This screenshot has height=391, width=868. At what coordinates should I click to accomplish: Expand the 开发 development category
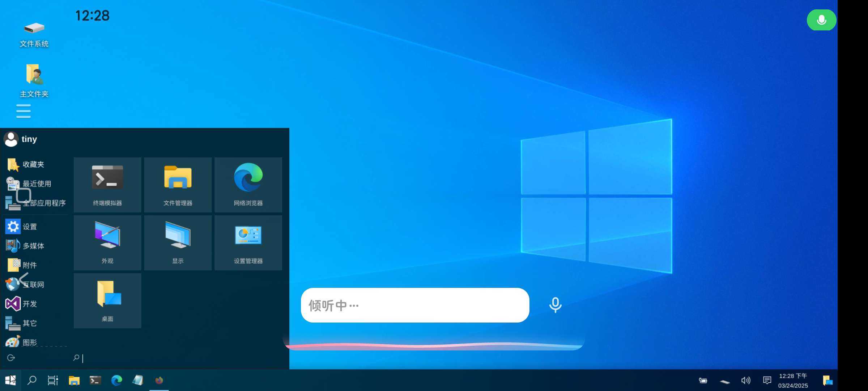[x=29, y=304]
